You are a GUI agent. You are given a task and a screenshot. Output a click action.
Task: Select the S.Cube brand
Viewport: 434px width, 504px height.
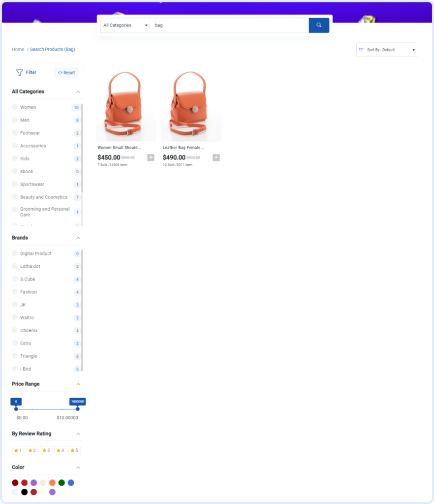[15, 279]
